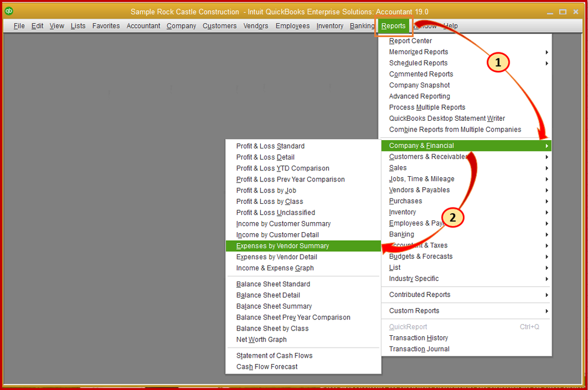588x390 pixels.
Task: Choose Process Multiple Reports
Action: pos(467,107)
